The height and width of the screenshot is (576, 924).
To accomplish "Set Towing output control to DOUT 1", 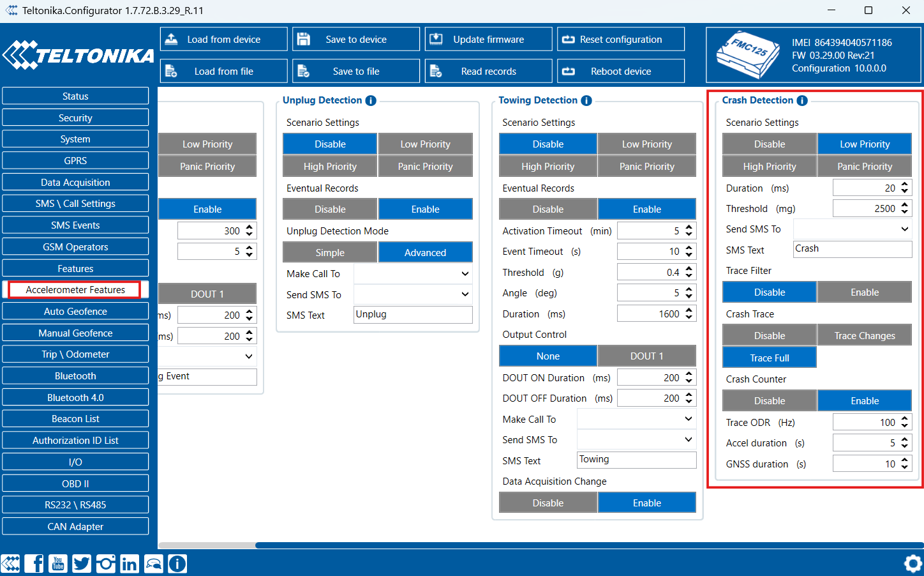I will coord(647,356).
